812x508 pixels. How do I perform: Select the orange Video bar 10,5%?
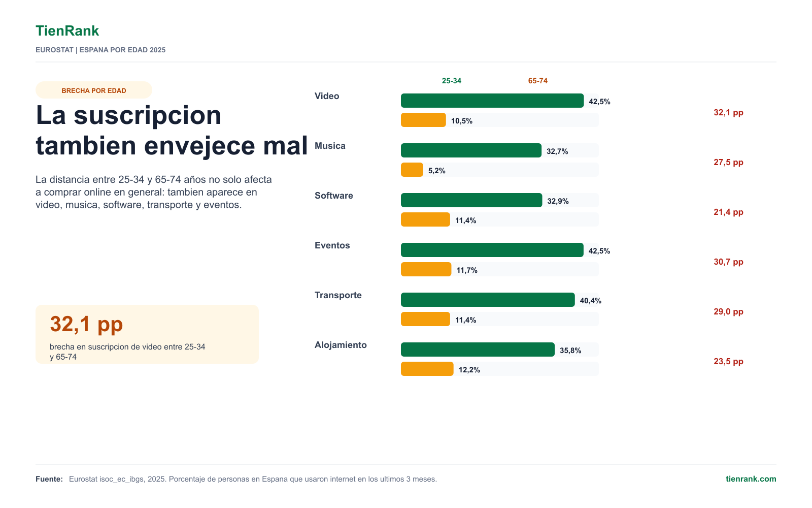(423, 120)
